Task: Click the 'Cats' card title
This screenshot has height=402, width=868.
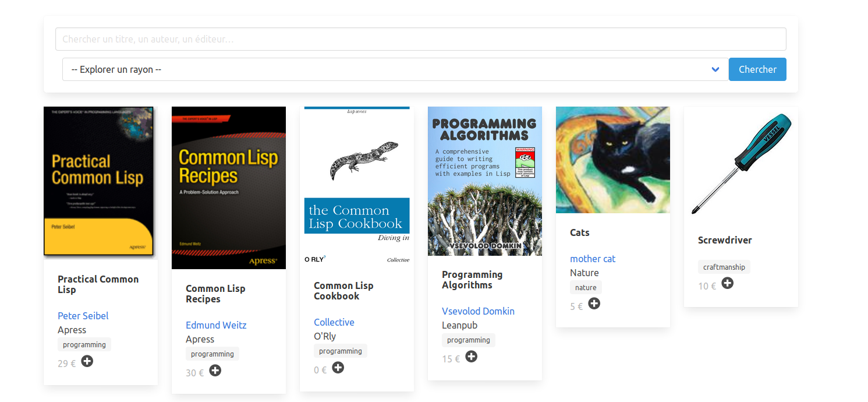Action: tap(580, 232)
